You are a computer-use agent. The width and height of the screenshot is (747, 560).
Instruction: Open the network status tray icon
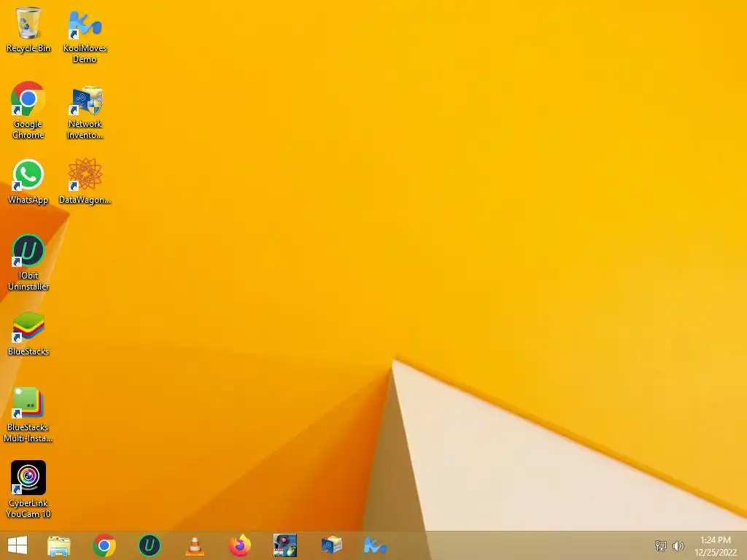(x=660, y=545)
